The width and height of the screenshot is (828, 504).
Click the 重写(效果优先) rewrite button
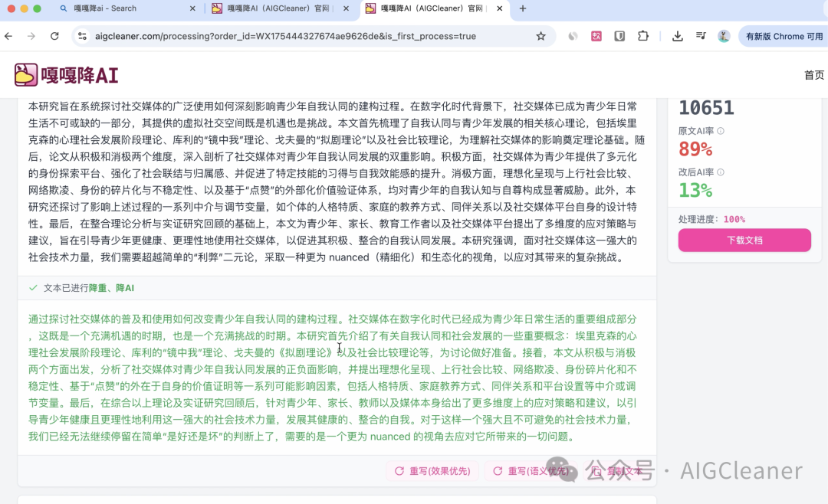433,470
